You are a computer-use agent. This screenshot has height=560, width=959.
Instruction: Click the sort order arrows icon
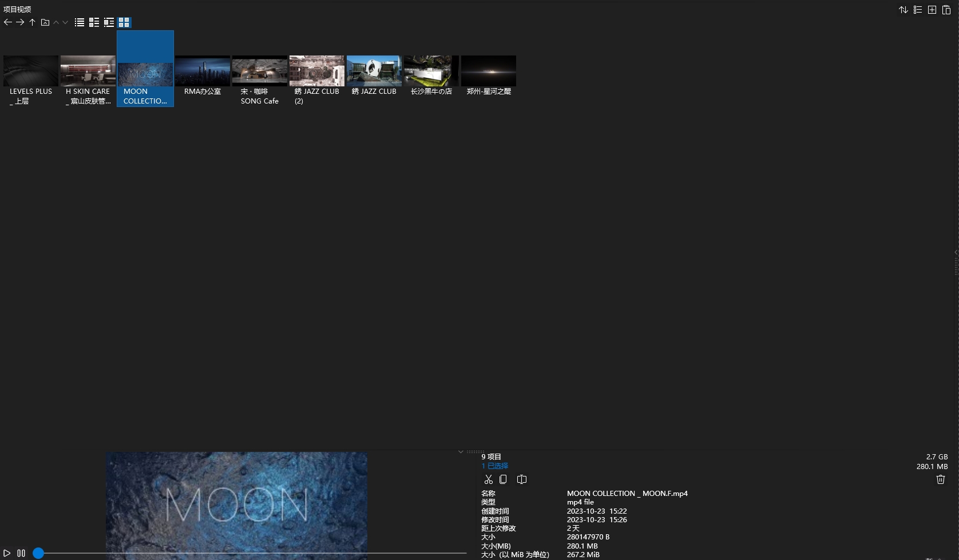(903, 10)
